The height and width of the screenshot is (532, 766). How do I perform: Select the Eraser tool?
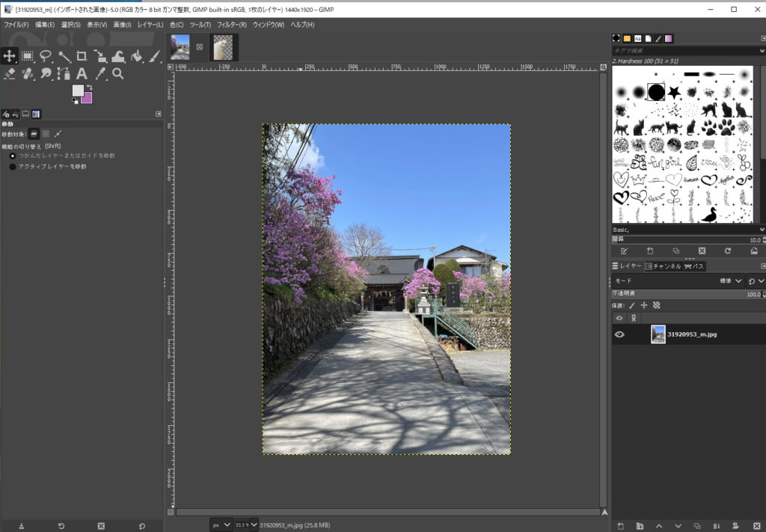pos(9,74)
